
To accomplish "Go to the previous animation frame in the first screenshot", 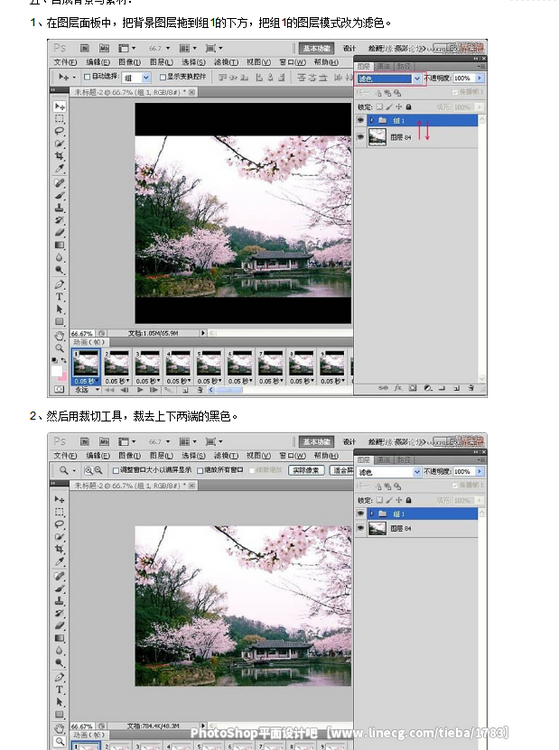I will tap(125, 390).
